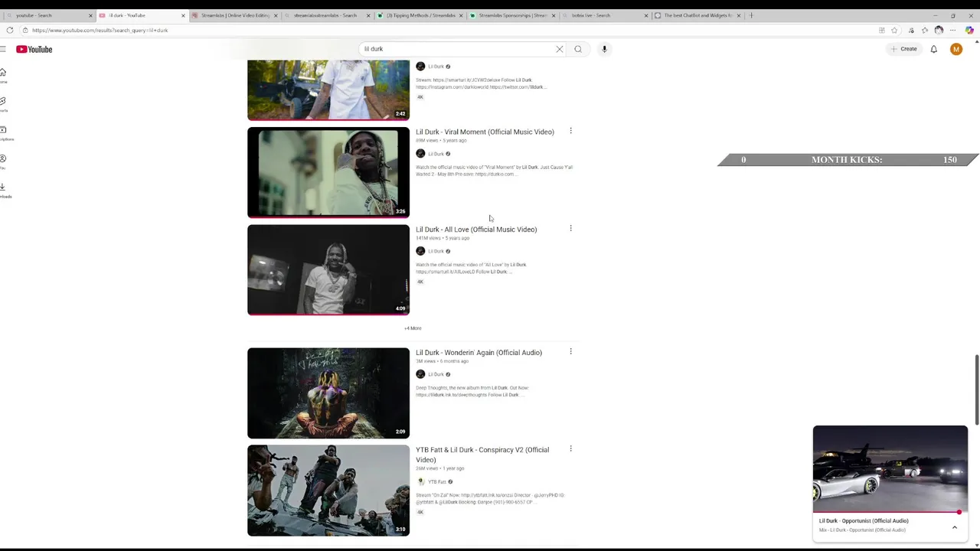Open the browser profile picture
The height and width of the screenshot is (551, 980).
(939, 30)
